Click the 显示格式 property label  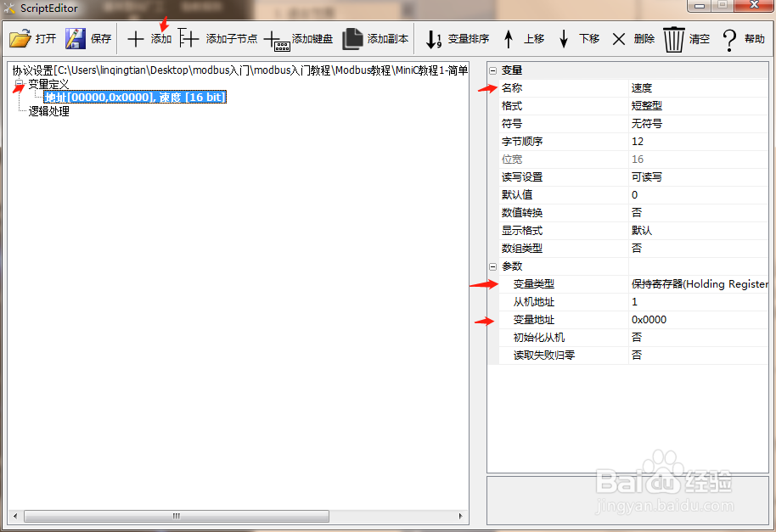[x=522, y=231]
